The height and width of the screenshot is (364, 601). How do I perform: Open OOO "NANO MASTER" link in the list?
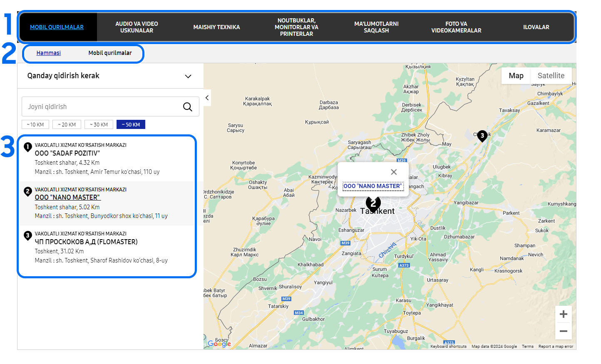click(x=68, y=198)
